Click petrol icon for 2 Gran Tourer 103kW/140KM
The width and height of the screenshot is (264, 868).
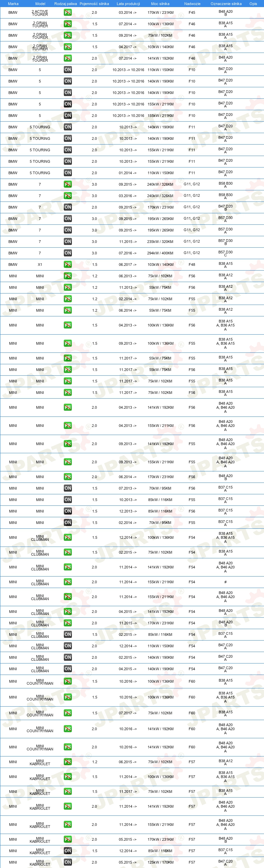(68, 47)
